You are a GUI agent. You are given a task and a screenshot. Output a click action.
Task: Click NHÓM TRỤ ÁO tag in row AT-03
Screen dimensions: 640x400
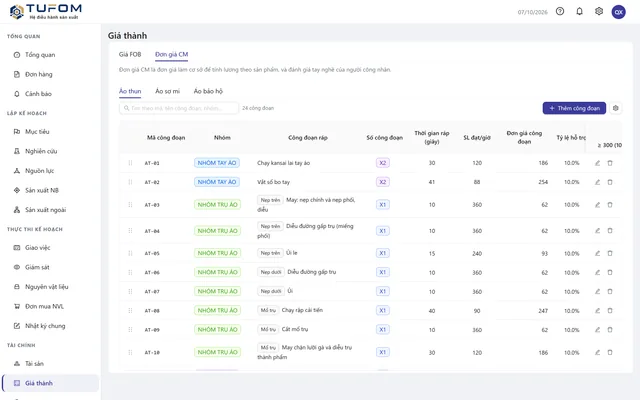pyautogui.click(x=217, y=204)
